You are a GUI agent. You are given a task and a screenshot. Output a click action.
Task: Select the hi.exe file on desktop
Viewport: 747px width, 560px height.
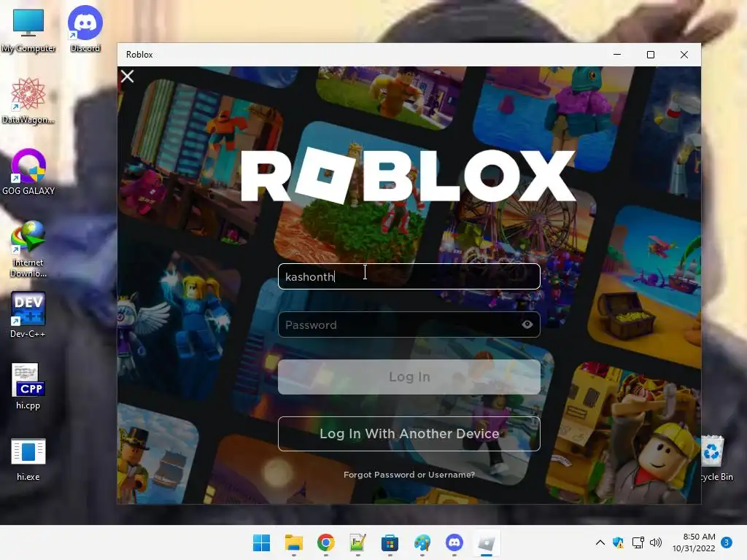click(28, 459)
